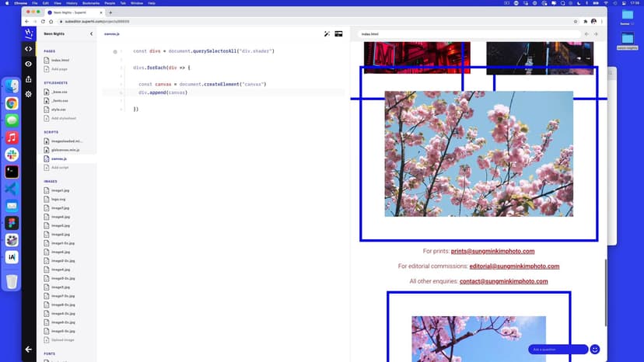Click the preview URL field showing index.html
Viewport: 644px width, 362px height.
[467, 34]
